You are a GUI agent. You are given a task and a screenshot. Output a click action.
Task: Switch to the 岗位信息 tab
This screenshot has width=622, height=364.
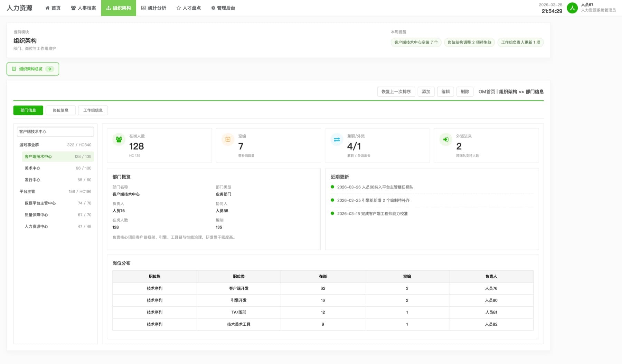tap(60, 111)
